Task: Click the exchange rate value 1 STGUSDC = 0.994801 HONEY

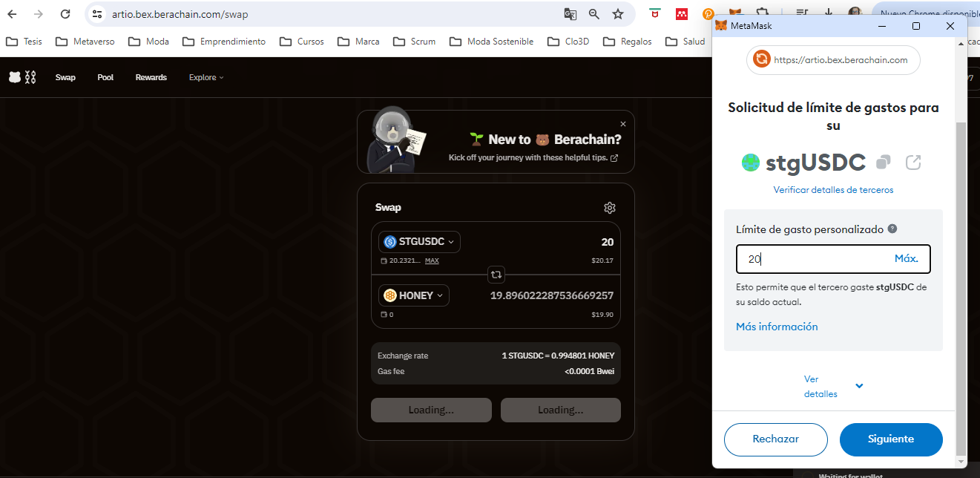Action: [558, 356]
